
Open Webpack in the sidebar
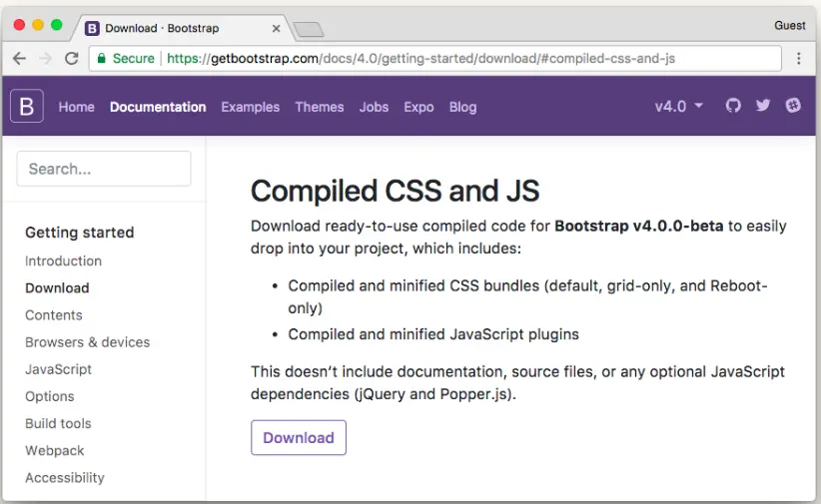55,451
